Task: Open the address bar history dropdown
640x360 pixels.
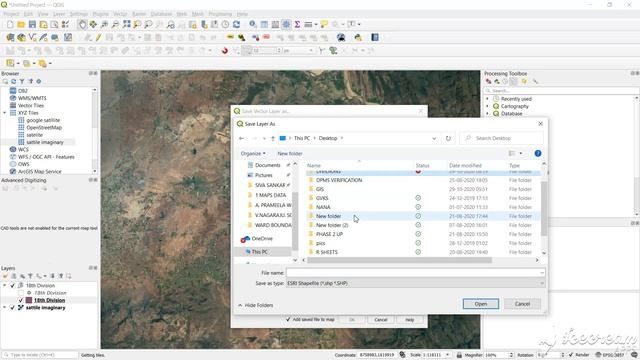Action: (434, 138)
